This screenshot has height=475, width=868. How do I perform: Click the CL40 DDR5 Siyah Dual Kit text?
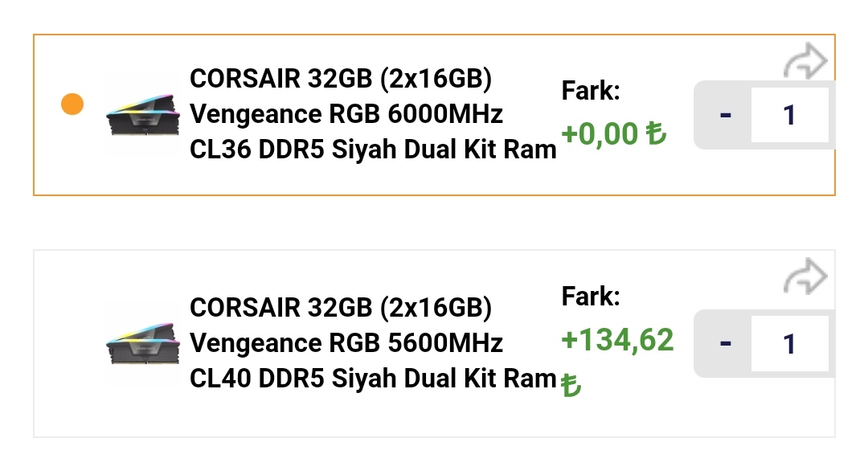click(373, 377)
